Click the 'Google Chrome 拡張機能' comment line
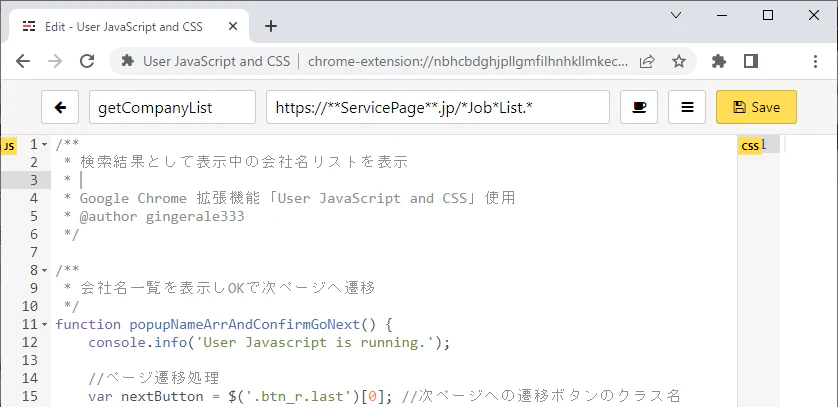The width and height of the screenshot is (838, 407). click(x=297, y=198)
